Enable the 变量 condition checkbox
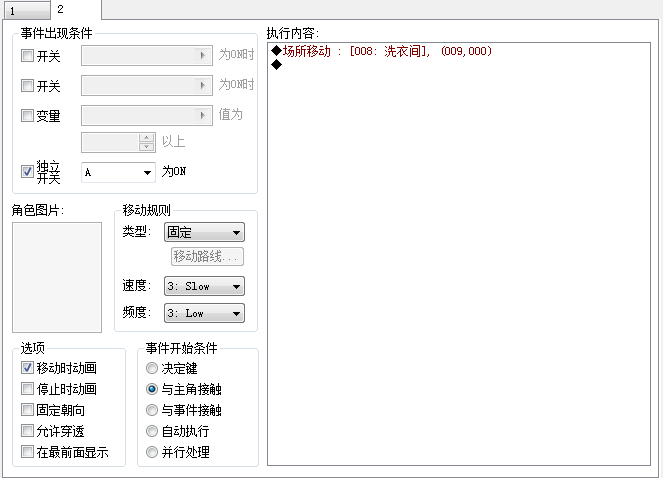This screenshot has height=478, width=663. tap(27, 115)
